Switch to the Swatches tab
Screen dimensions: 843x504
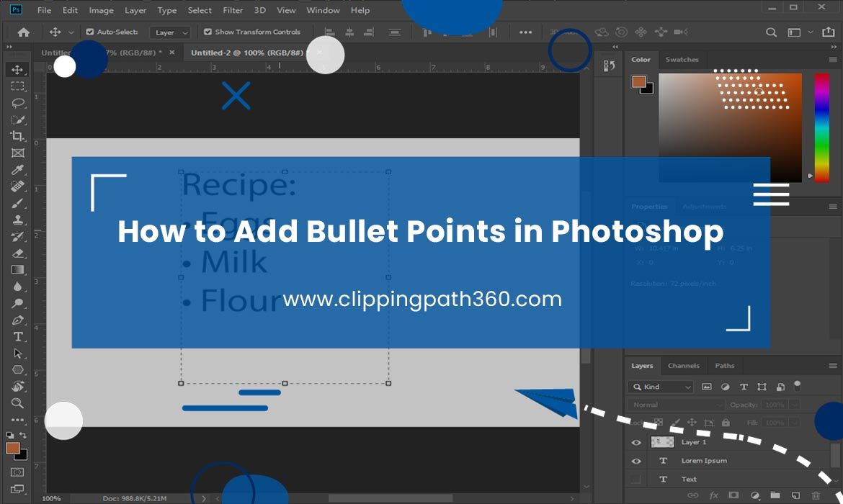(682, 60)
